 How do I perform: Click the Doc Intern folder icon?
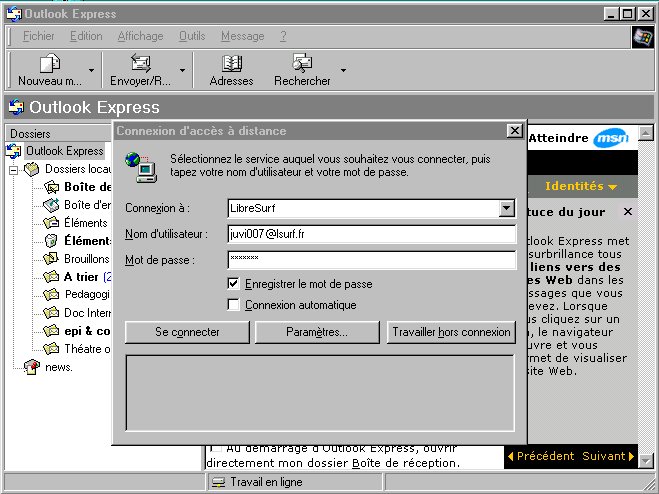51,313
